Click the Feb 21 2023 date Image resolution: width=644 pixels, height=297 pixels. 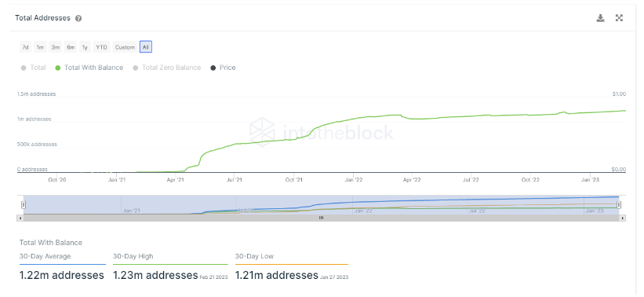coord(213,277)
